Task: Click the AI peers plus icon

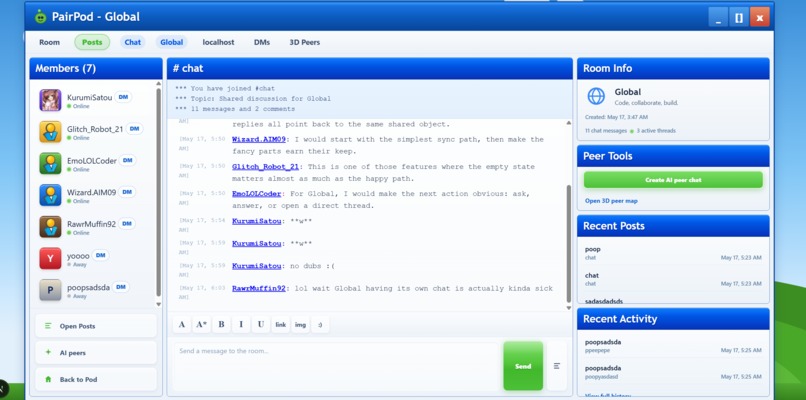Action: click(48, 353)
